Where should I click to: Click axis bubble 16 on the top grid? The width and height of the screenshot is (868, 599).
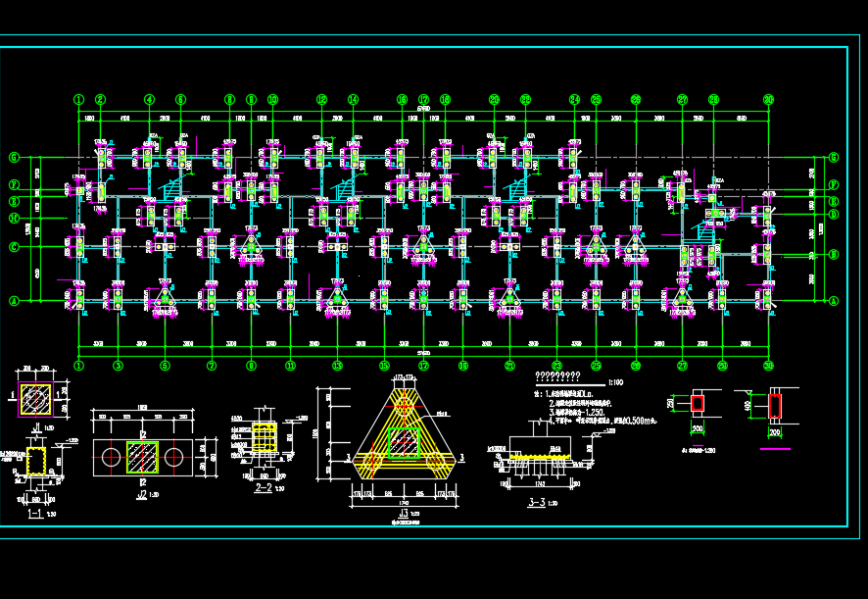tap(402, 100)
